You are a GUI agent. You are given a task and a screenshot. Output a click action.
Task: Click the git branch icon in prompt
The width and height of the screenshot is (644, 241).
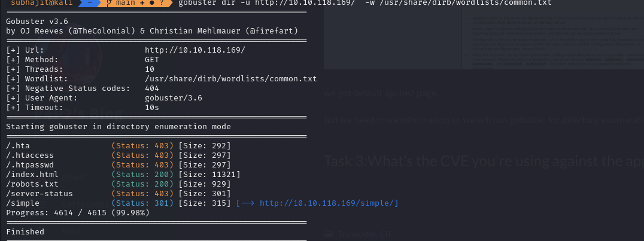109,3
